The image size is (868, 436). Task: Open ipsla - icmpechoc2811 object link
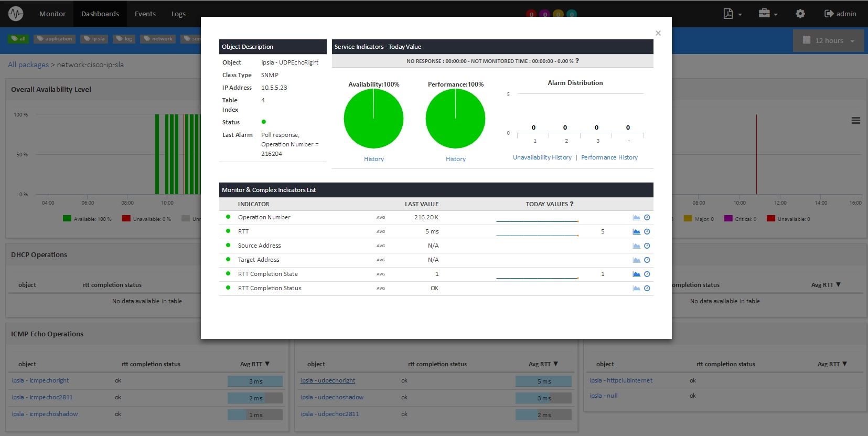point(42,397)
